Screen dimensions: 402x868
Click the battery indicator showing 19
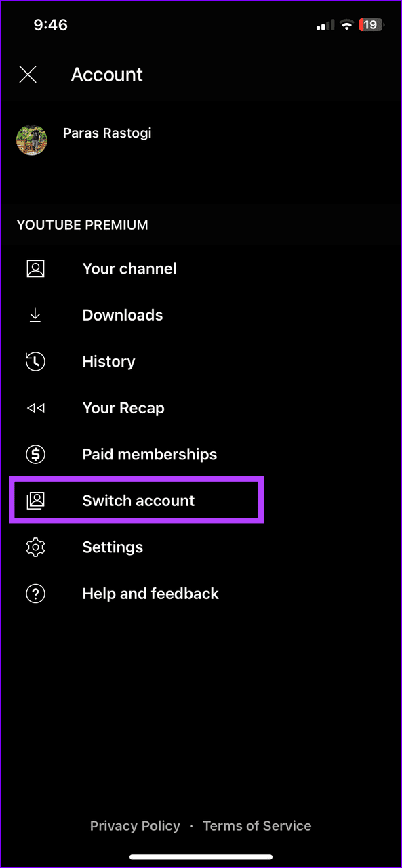(x=371, y=25)
